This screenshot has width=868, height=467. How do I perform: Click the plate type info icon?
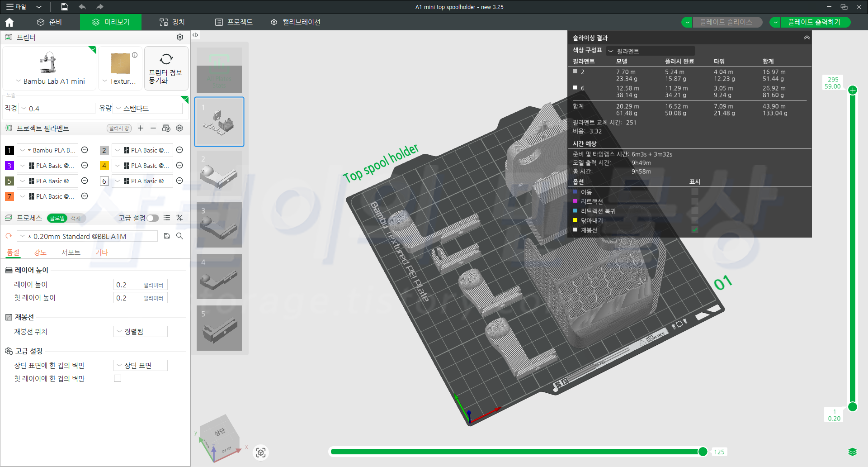pyautogui.click(x=135, y=55)
